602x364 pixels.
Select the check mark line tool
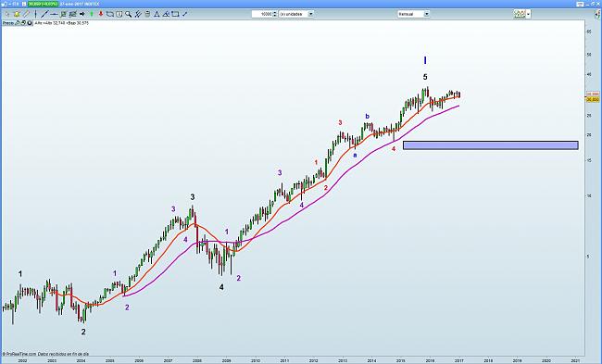click(184, 14)
